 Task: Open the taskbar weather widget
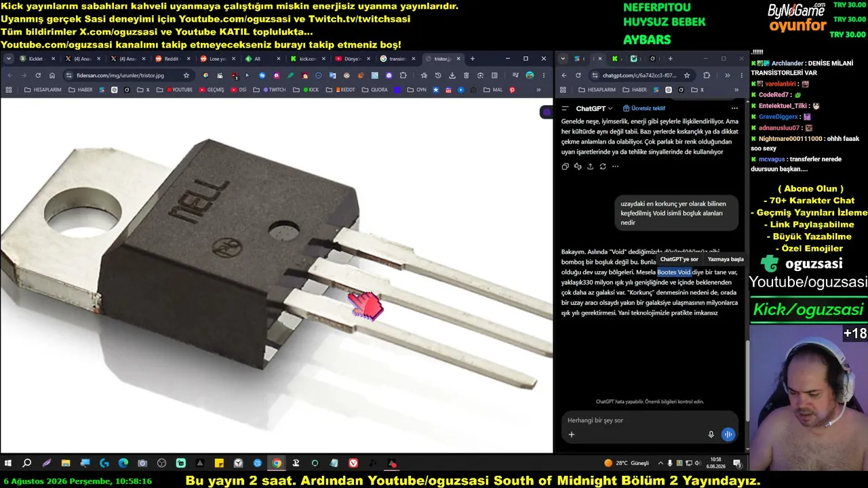[x=627, y=464]
